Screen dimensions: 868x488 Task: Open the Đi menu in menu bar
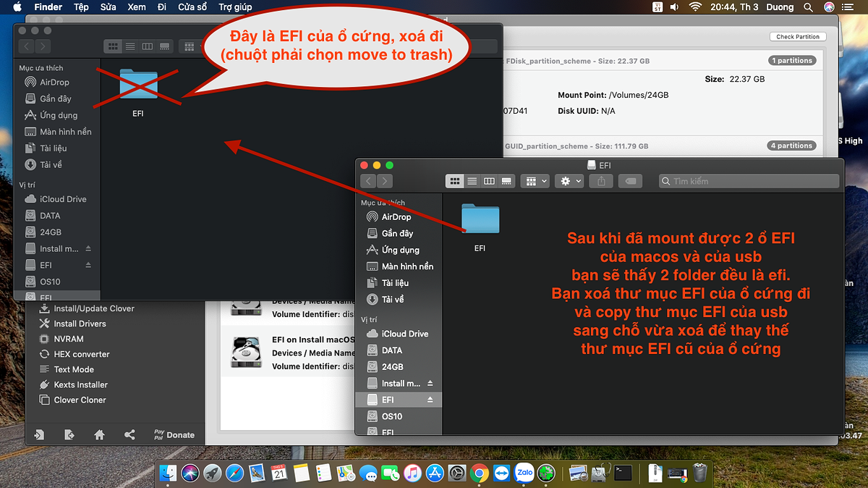[161, 7]
